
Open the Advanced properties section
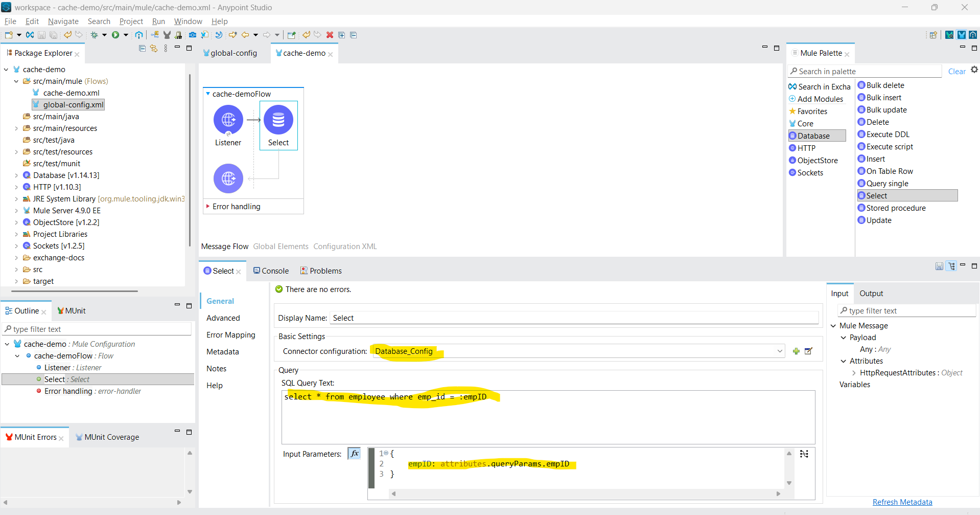223,318
